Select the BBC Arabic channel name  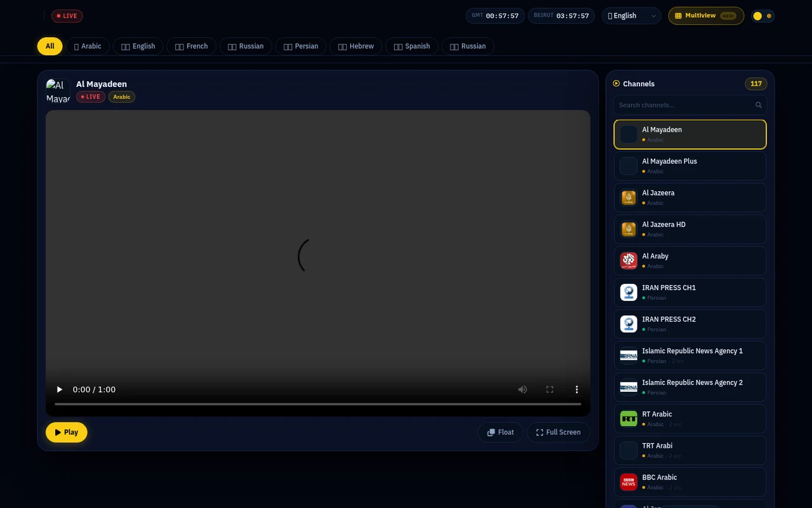coord(659,478)
